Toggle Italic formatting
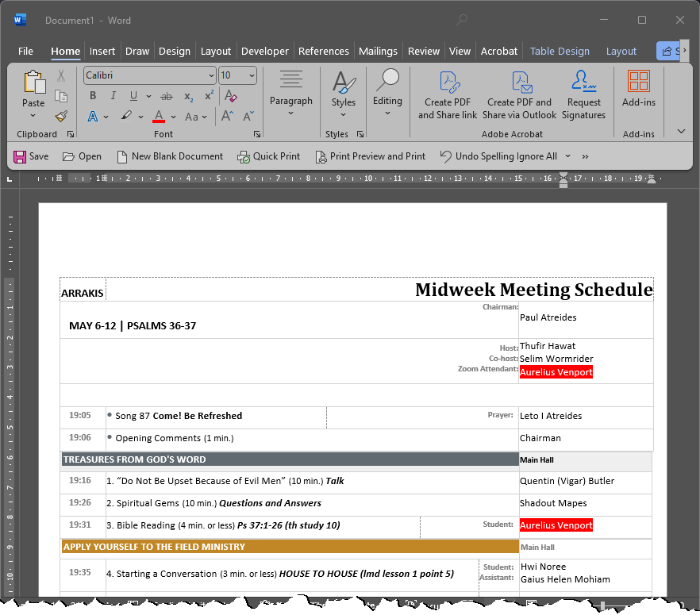Screen dimensions: 700x615 tap(113, 96)
